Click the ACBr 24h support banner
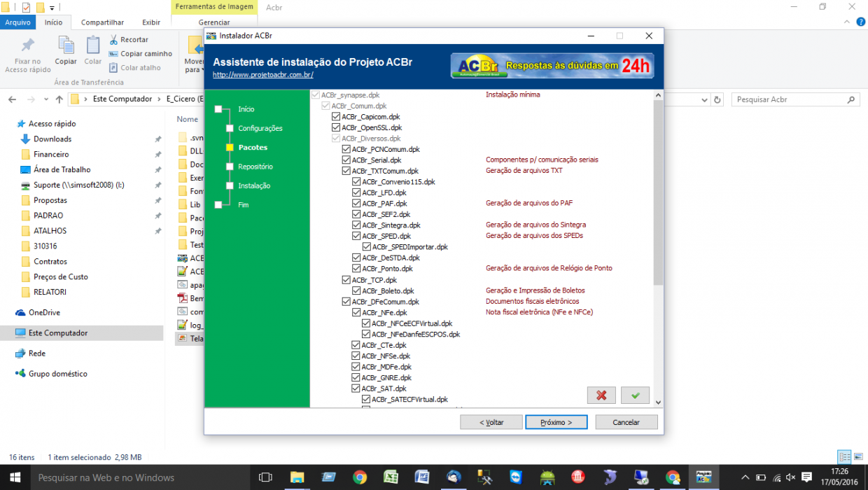 552,66
